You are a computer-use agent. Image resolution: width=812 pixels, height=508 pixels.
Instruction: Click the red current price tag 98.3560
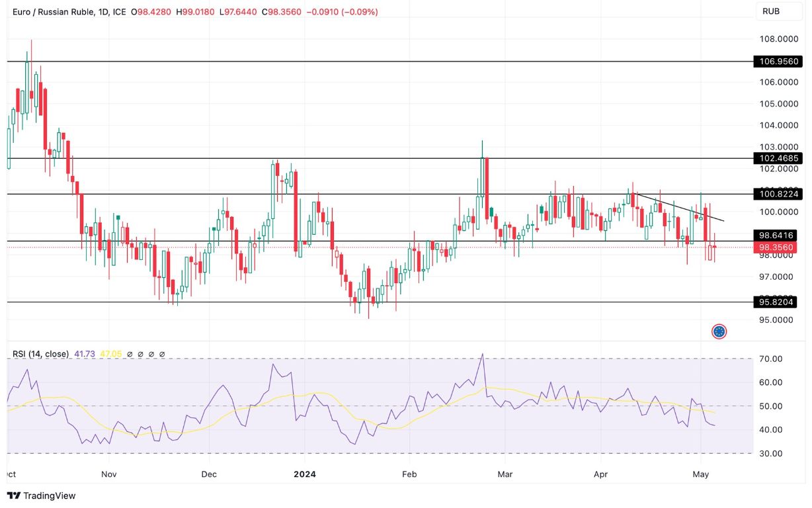tap(776, 247)
